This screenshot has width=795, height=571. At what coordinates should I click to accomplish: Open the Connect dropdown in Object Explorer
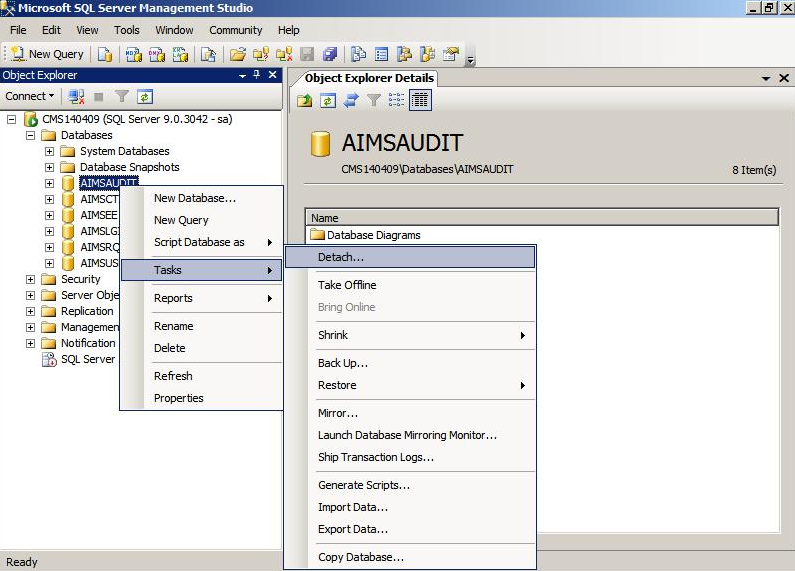29,96
